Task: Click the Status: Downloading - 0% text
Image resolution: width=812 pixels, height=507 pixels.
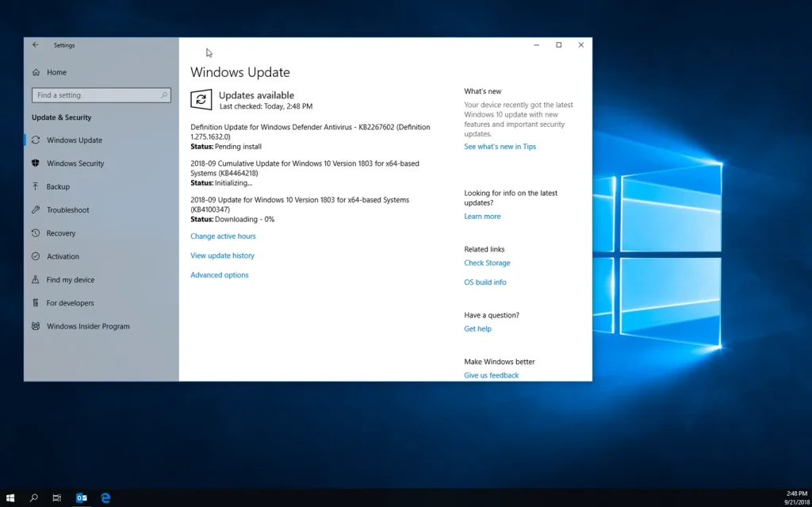Action: point(232,219)
